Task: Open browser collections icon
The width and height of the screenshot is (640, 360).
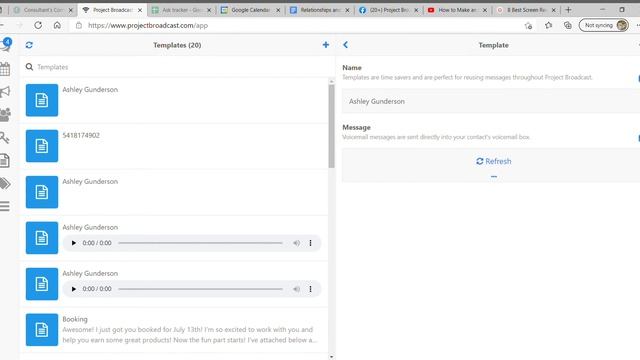Action: [568, 25]
